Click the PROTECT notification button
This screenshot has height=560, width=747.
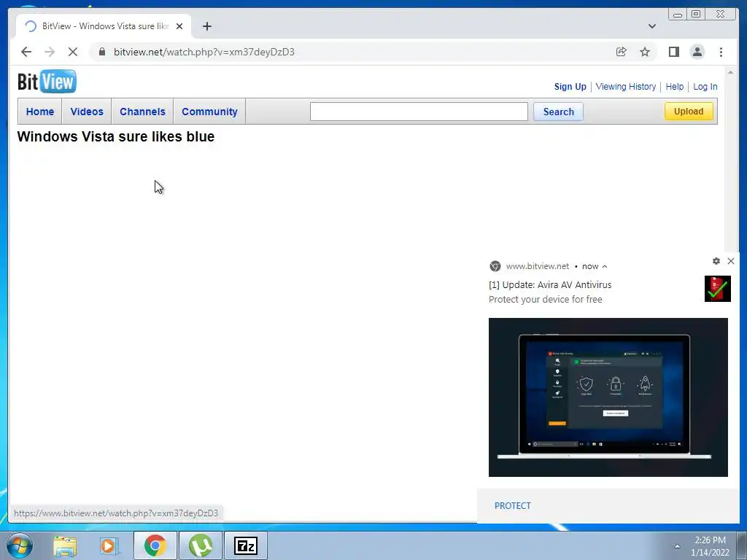513,506
